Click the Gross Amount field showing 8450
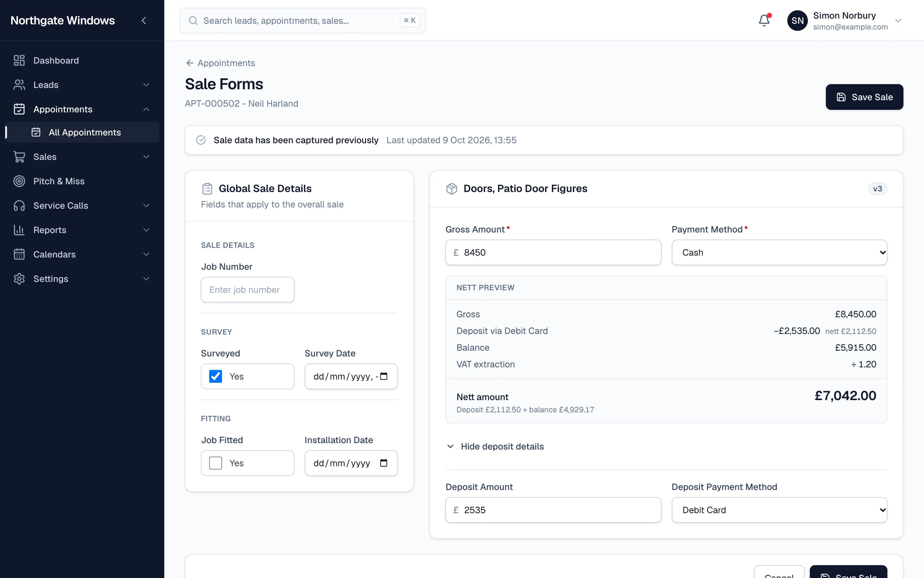The width and height of the screenshot is (924, 578). (553, 252)
